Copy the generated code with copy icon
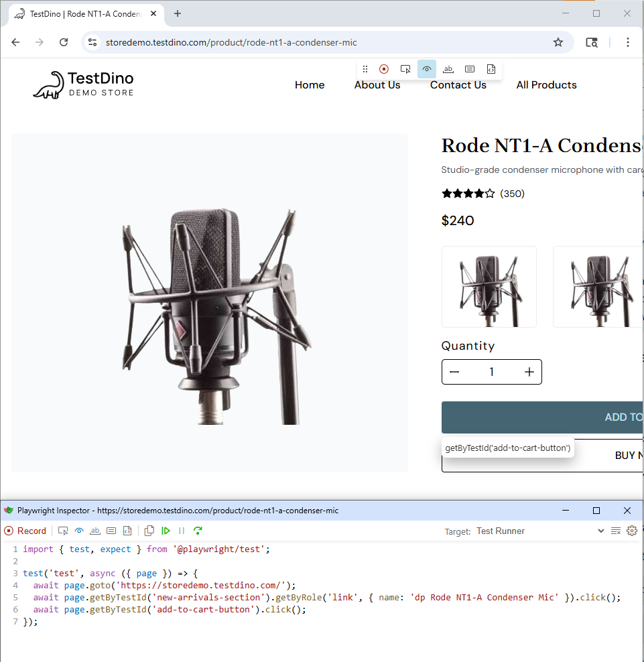 149,531
